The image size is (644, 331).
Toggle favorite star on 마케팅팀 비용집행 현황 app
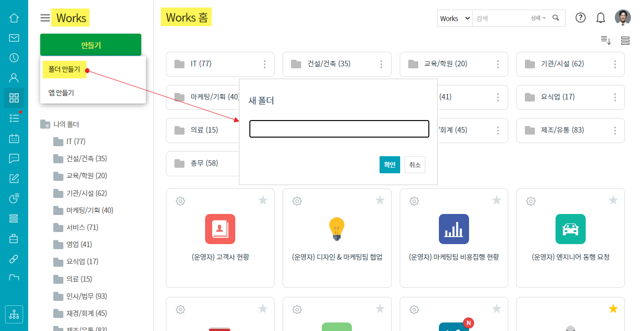[497, 200]
